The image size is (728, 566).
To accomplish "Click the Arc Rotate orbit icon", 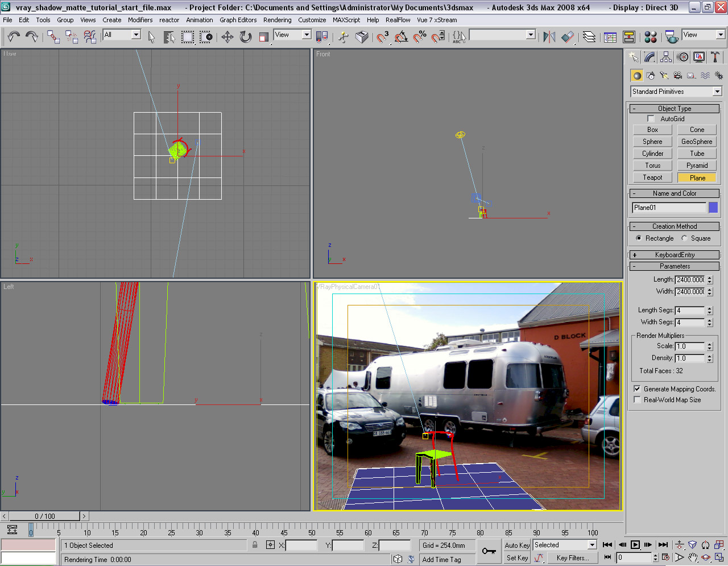I will 706,557.
